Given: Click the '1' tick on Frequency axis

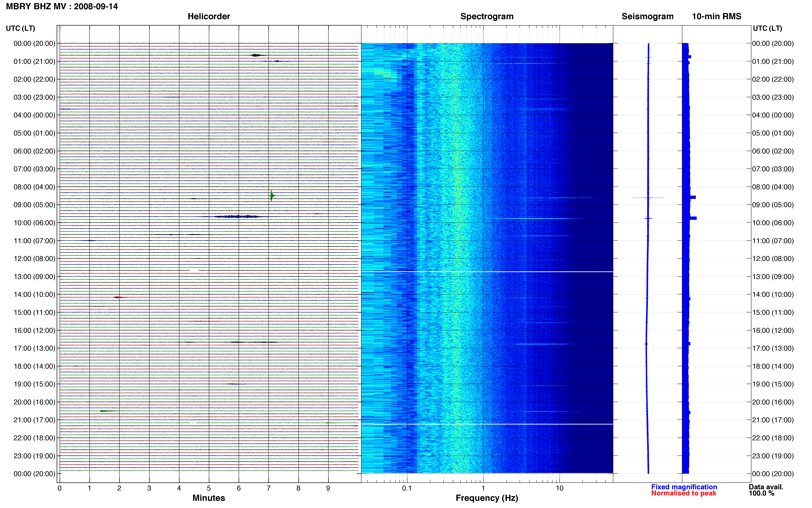Looking at the screenshot, I should 483,488.
